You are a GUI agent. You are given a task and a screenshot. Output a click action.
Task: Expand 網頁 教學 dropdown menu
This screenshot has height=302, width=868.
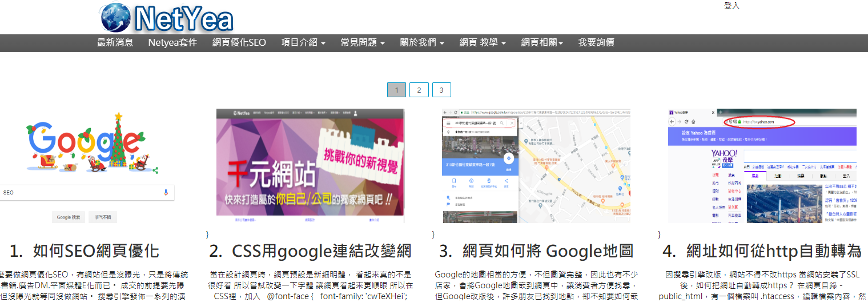point(483,42)
